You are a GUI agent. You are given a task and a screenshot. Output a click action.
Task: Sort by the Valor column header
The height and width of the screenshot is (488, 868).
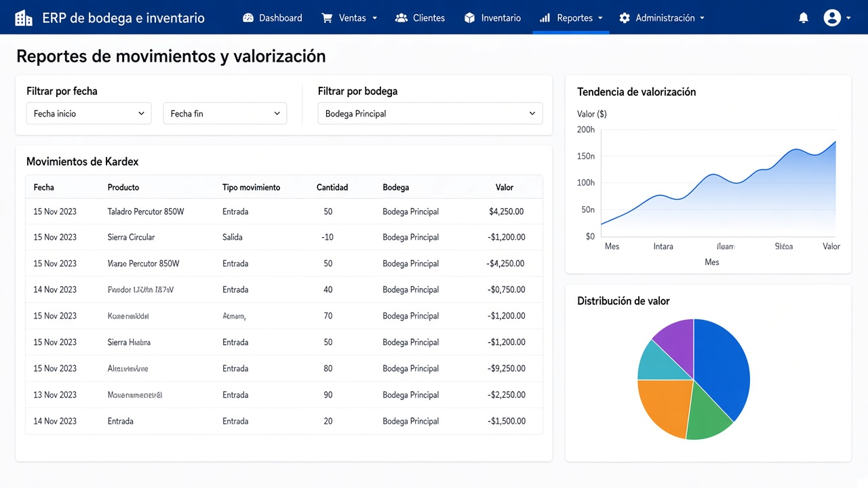point(505,187)
